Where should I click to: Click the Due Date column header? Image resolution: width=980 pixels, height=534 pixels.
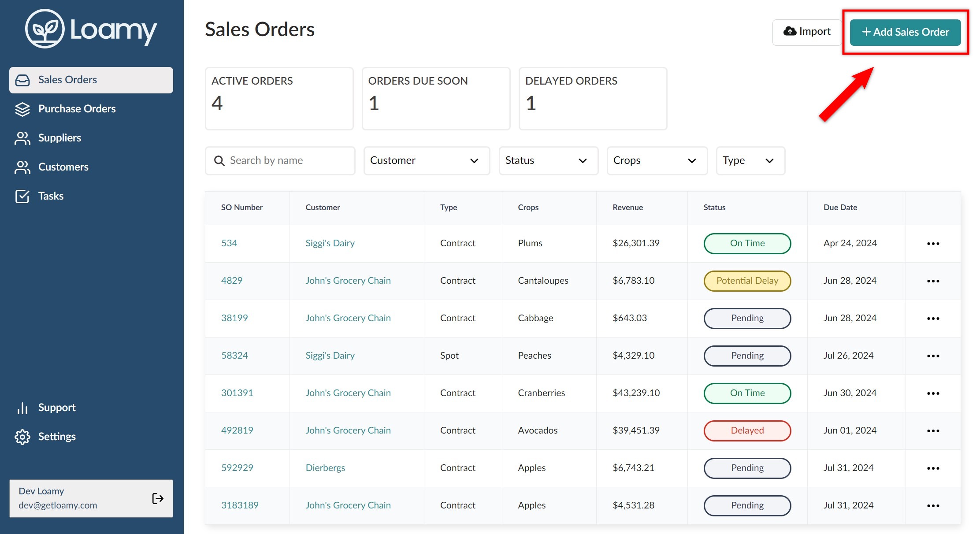point(840,208)
